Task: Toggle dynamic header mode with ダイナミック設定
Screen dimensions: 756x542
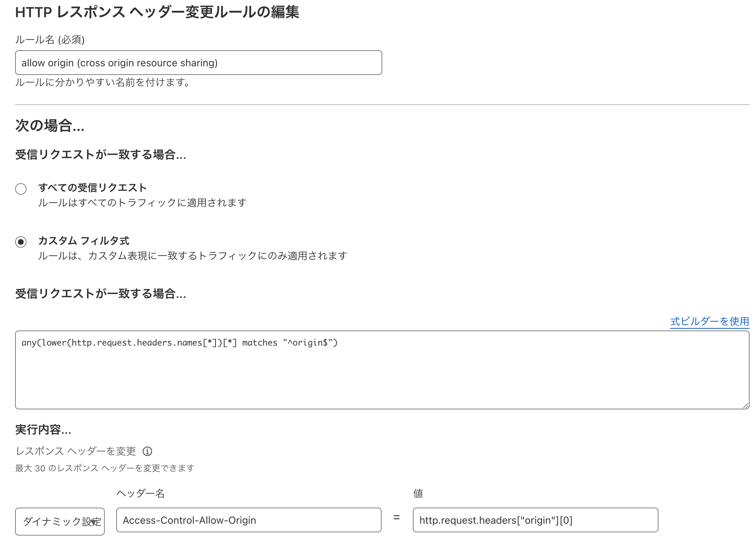Action: tap(60, 521)
